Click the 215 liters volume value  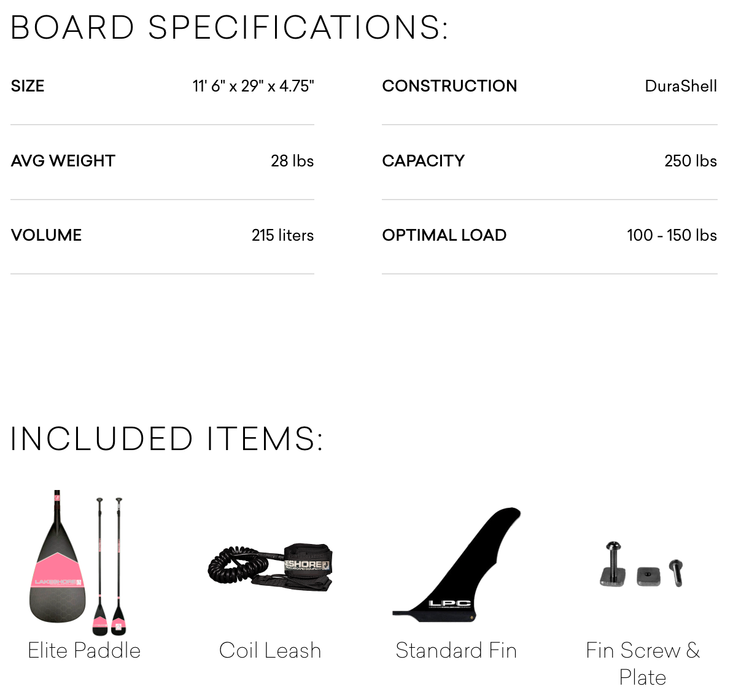[x=282, y=235]
